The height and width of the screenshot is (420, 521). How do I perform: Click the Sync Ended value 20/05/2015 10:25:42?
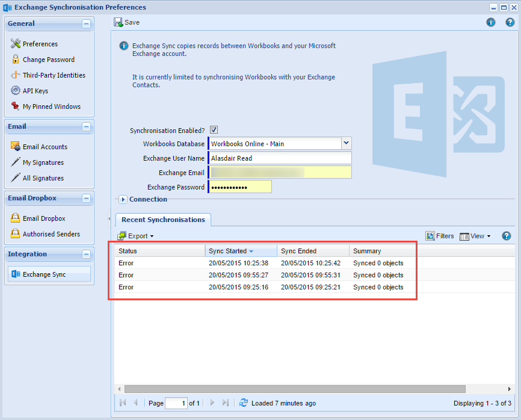pos(310,263)
